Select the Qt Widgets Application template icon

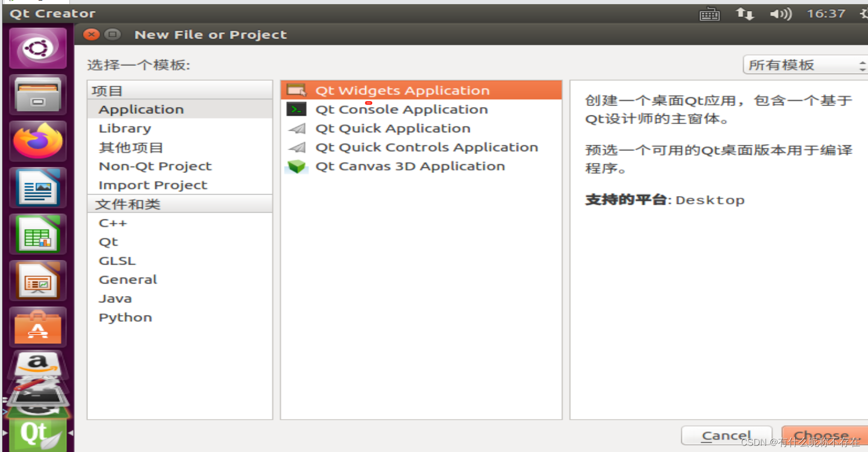(296, 90)
